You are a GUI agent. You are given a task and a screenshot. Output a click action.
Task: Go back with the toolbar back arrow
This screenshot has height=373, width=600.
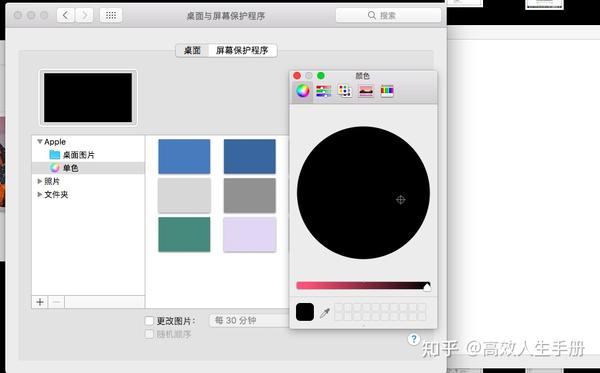65,15
